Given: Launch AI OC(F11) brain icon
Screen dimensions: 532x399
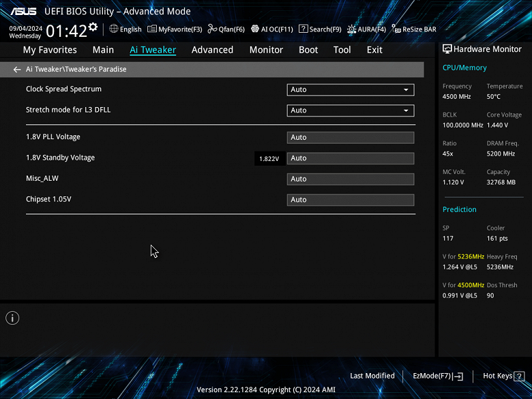Looking at the screenshot, I should click(255, 29).
